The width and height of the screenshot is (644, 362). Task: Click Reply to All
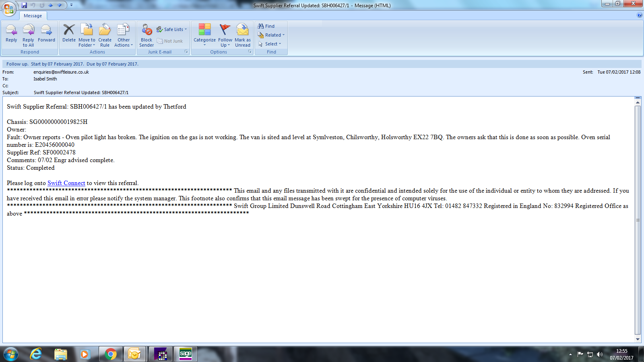[28, 35]
